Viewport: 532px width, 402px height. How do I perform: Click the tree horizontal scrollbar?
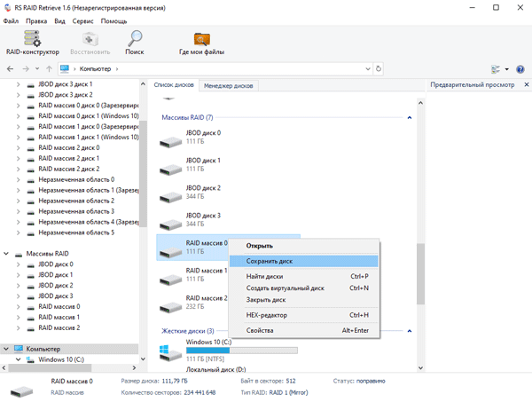(50, 367)
